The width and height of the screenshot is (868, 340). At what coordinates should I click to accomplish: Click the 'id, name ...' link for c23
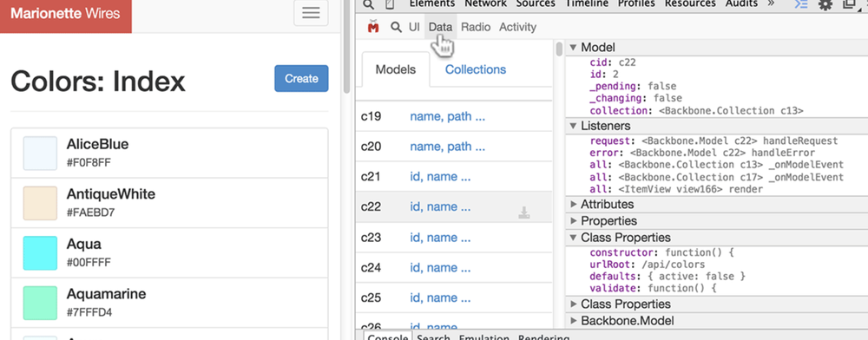click(440, 238)
